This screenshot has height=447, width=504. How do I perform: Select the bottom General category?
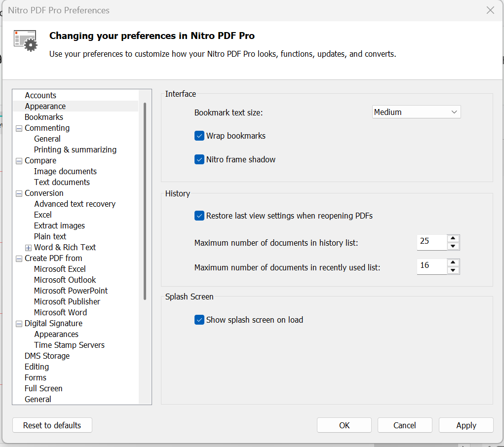point(38,400)
